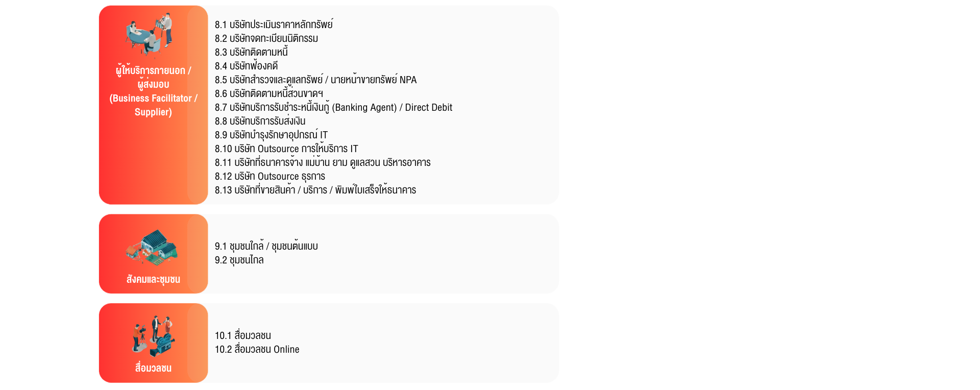The image size is (980, 390).
Task: Choose item 8.4 บริษัทฟ้องคดี
Action: [246, 66]
